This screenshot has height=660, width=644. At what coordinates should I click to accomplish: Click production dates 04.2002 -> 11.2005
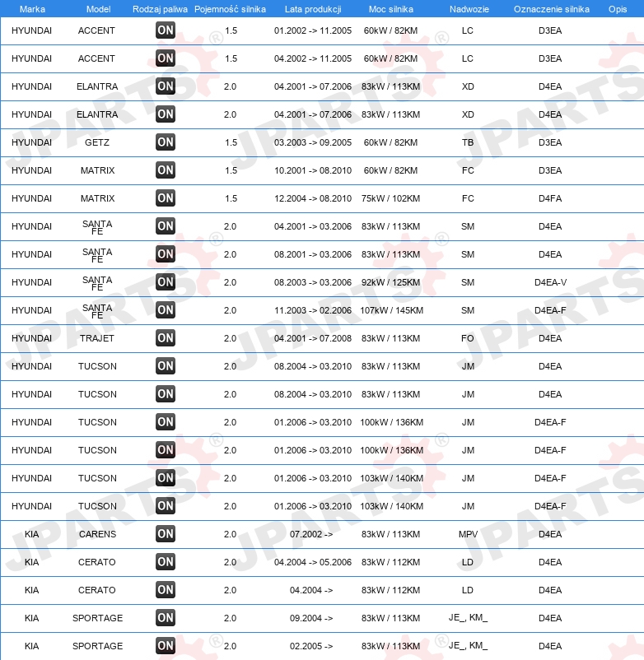pos(313,58)
